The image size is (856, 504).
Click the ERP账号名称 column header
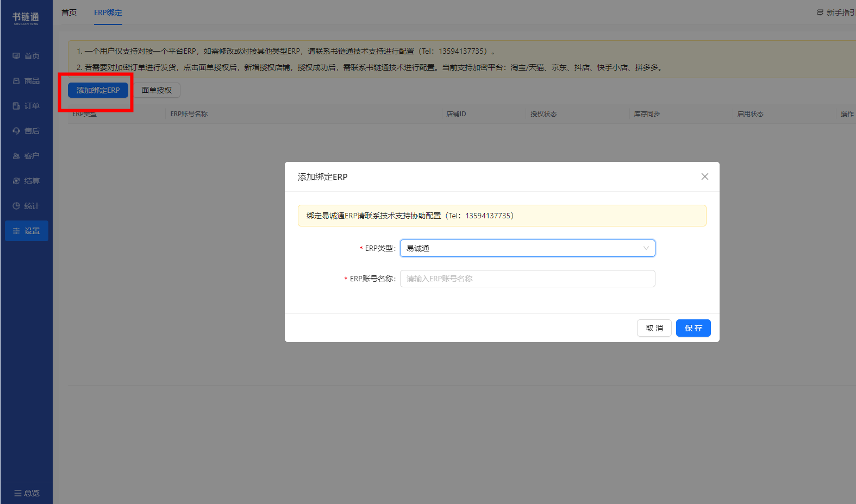click(189, 114)
